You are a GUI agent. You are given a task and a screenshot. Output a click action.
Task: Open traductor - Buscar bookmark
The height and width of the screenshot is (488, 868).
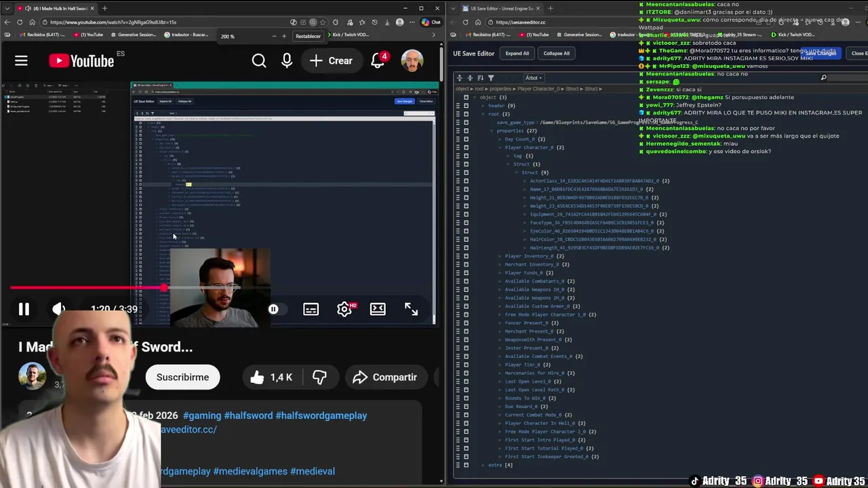pyautogui.click(x=186, y=35)
